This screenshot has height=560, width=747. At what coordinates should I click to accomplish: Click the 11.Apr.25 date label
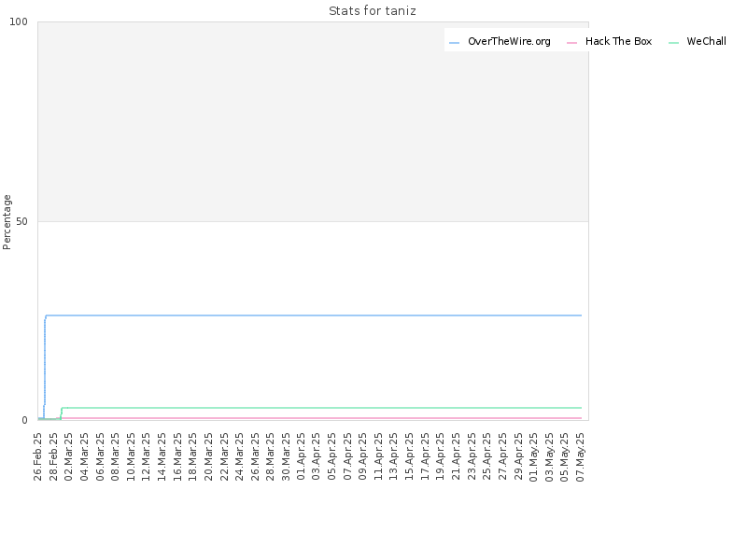(x=379, y=456)
